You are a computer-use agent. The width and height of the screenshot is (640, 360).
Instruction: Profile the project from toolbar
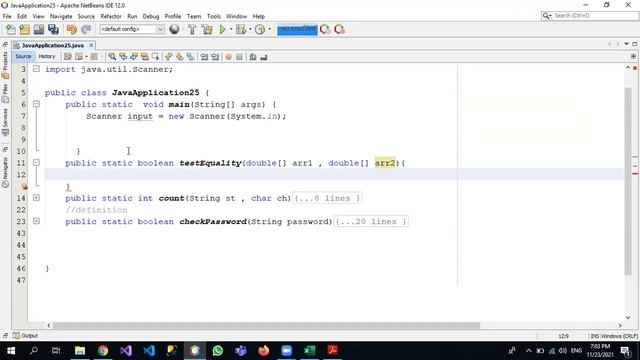tap(260, 29)
